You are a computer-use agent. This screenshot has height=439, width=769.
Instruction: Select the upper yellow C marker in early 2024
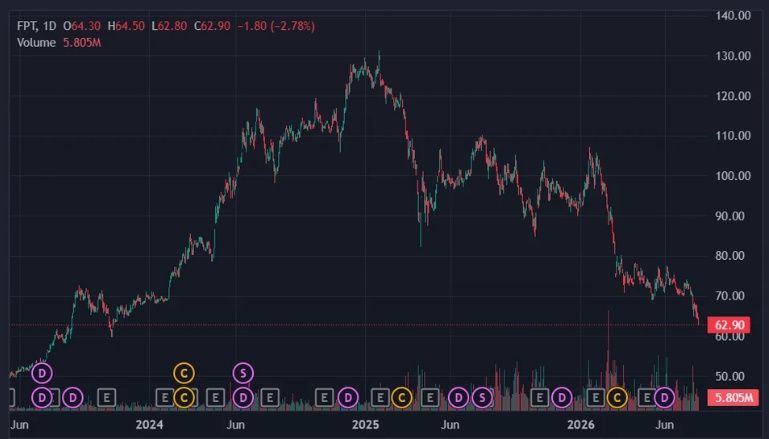[184, 373]
